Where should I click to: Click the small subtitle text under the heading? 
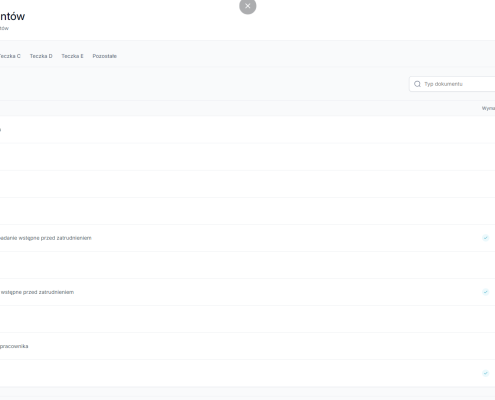pos(4,28)
